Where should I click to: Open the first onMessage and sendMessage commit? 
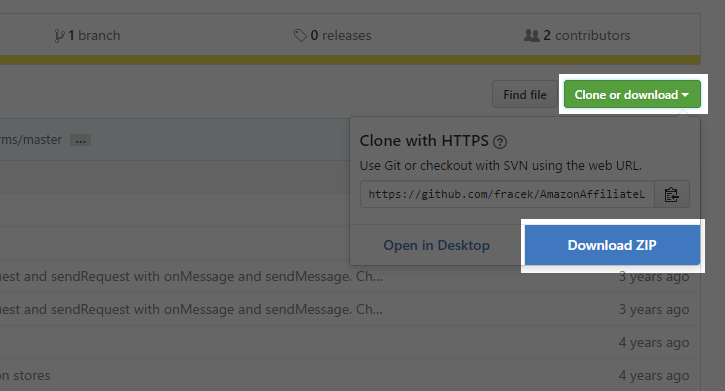[191, 276]
